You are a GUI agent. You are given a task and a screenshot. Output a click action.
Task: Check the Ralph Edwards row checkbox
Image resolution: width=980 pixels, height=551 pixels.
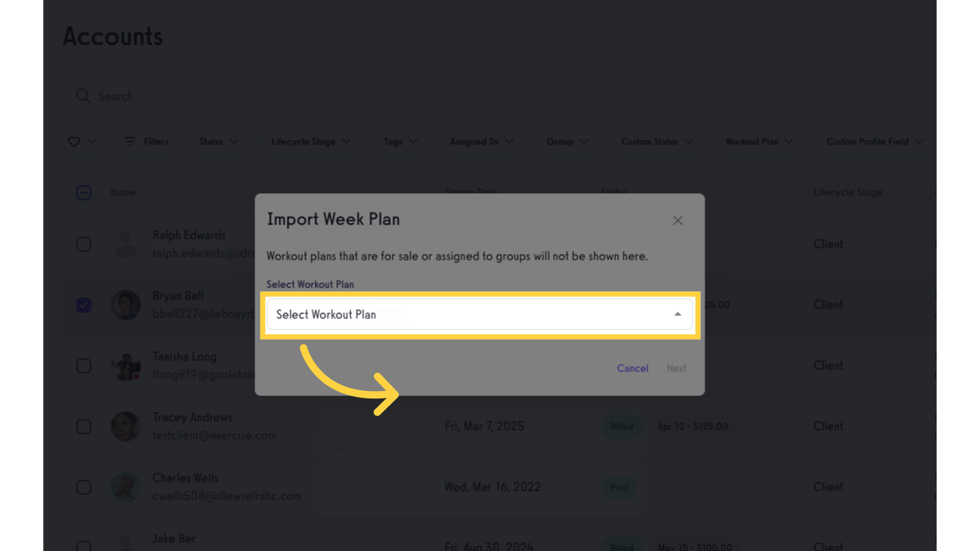[x=84, y=244]
